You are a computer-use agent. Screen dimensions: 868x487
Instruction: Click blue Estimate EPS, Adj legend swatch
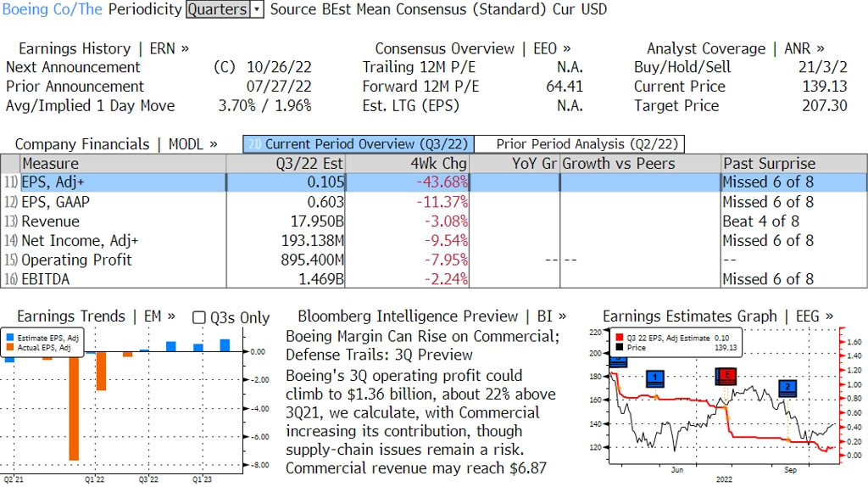[x=10, y=338]
